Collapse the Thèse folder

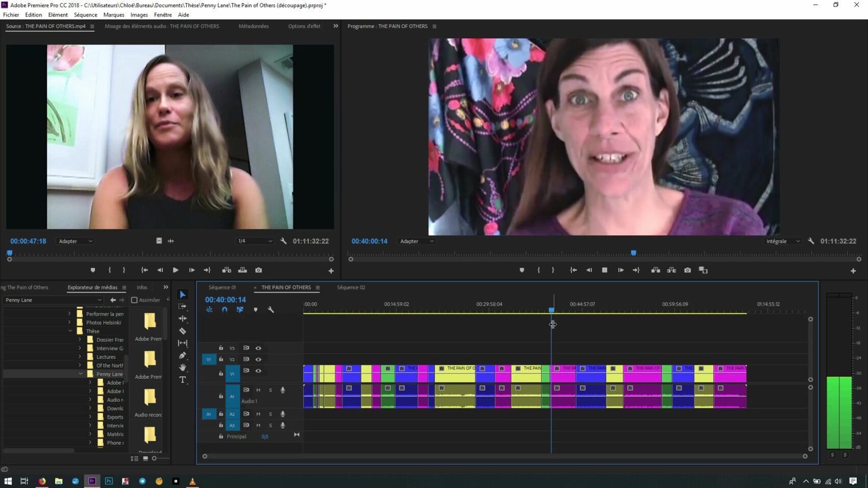tap(70, 331)
